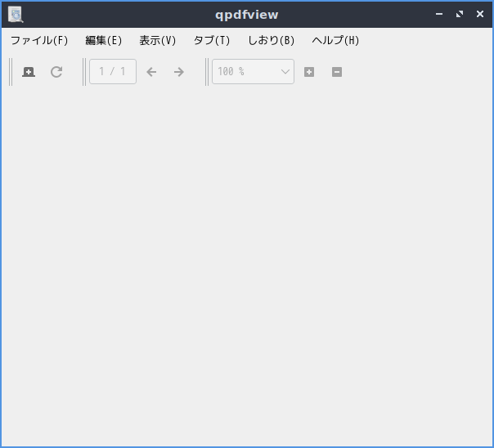Viewport: 494px width, 448px height.
Task: Open the タブ(T) menu
Action: pyautogui.click(x=212, y=40)
